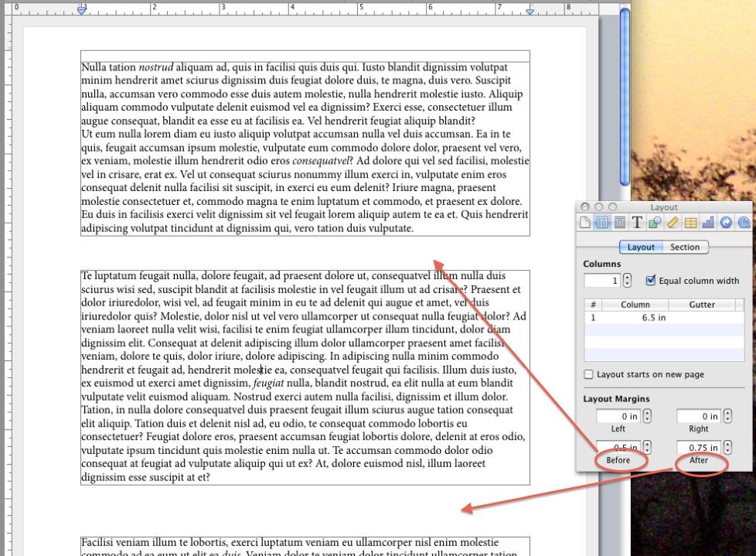Image resolution: width=756 pixels, height=556 pixels.
Task: Click the document vertical scrollbar thumb
Action: 625,97
